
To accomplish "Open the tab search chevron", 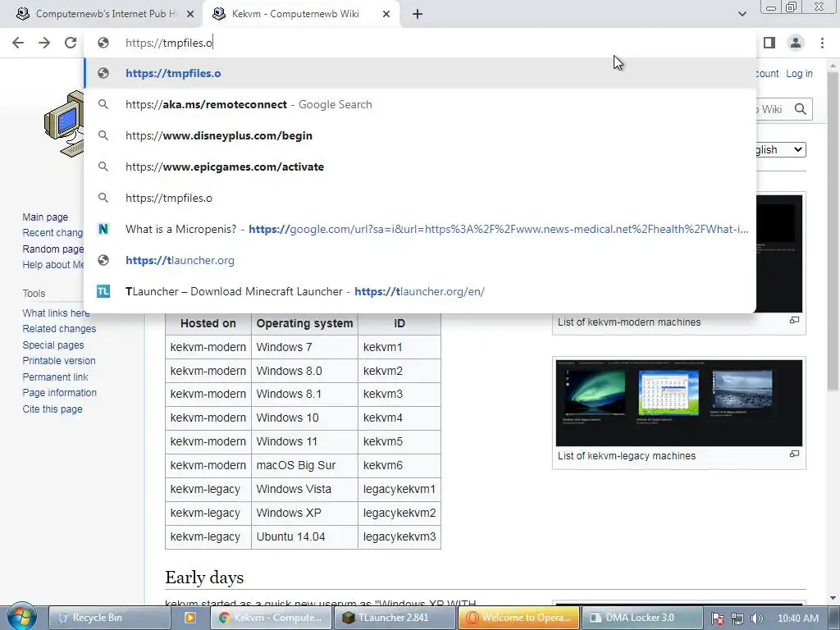I will click(742, 14).
